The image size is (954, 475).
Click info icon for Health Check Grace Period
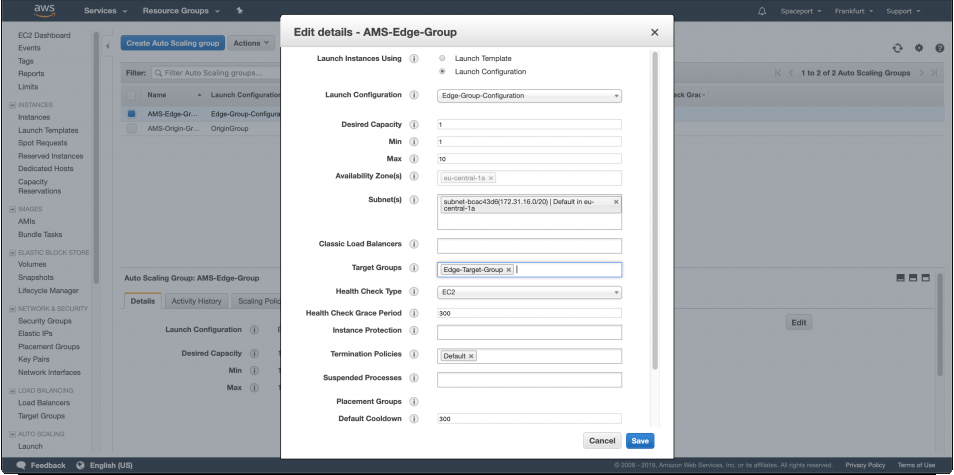(x=414, y=313)
